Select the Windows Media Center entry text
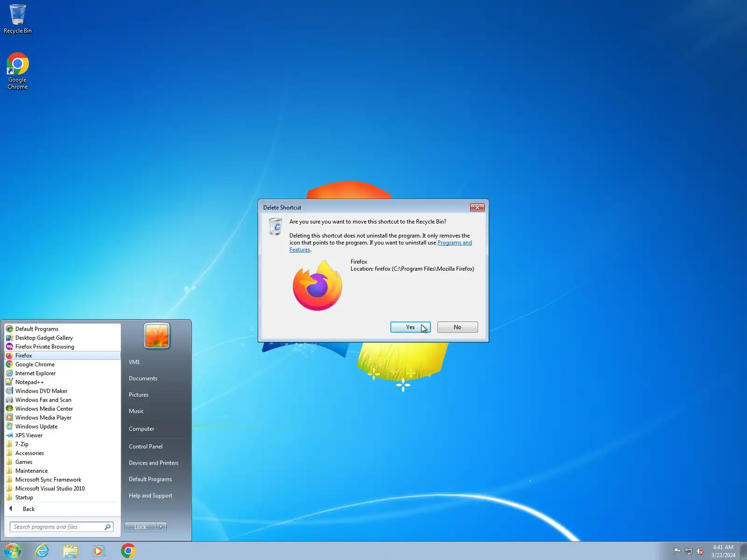 click(44, 409)
